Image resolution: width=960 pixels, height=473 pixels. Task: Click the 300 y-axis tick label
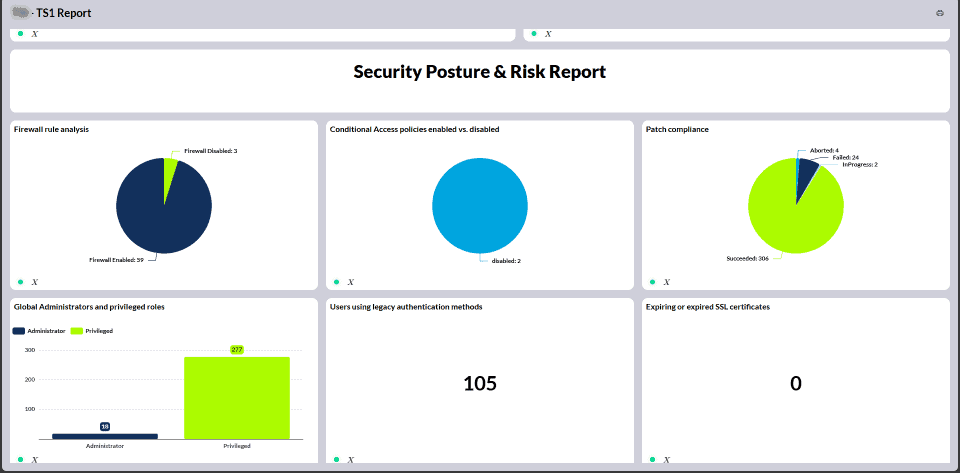pos(30,350)
